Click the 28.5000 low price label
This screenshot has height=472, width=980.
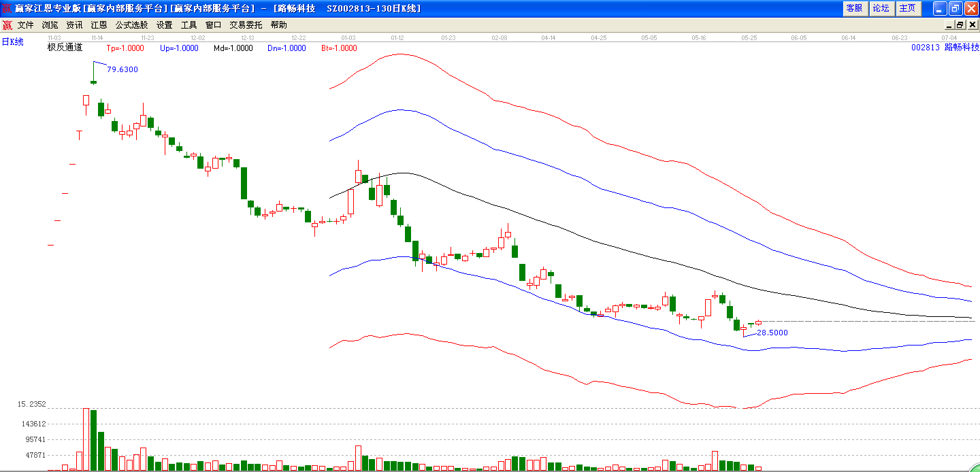772,333
